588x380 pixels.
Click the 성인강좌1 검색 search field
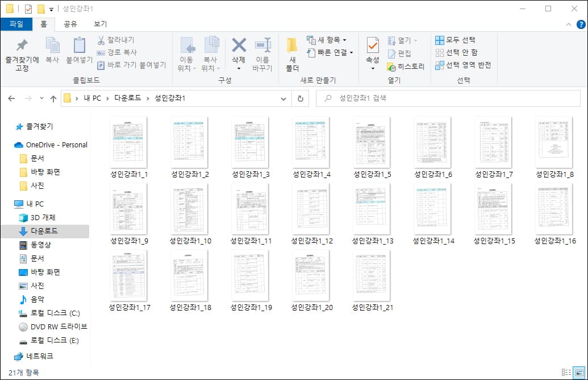(448, 98)
